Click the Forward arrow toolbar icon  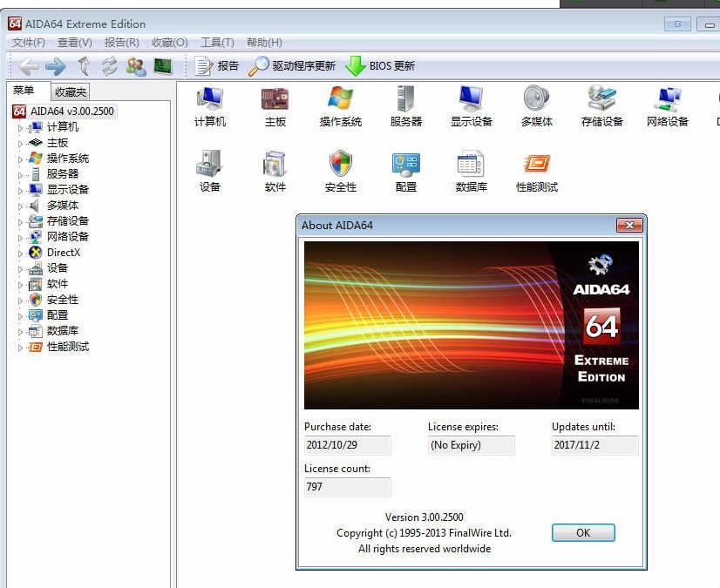pos(56,66)
